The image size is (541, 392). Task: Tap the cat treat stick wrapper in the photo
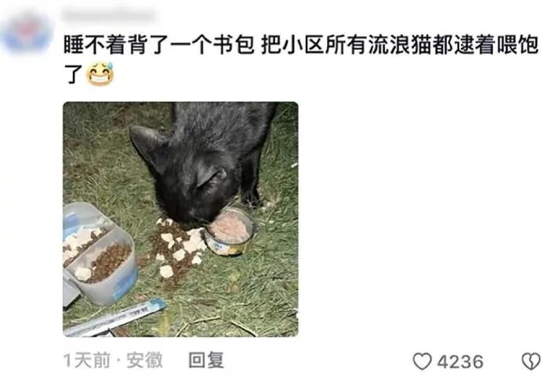click(x=114, y=318)
